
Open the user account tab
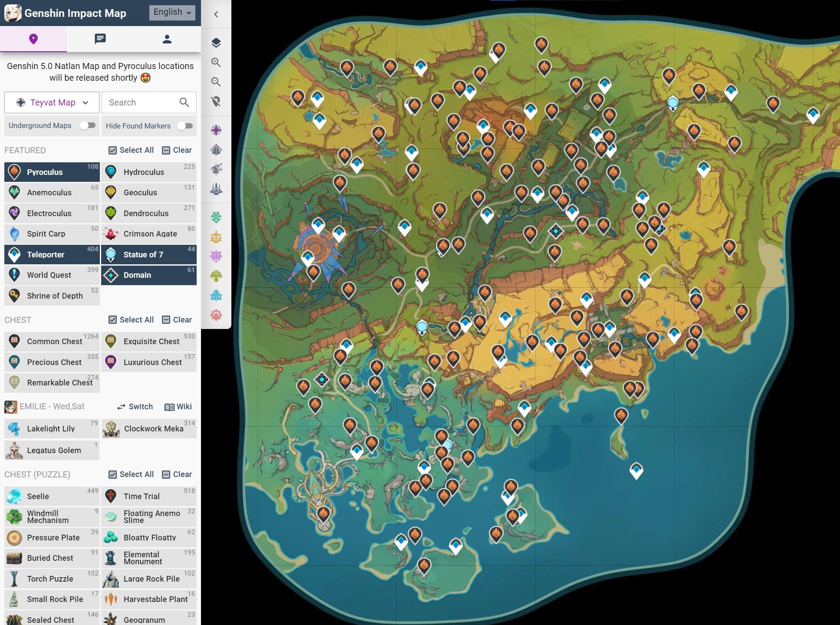coord(167,39)
